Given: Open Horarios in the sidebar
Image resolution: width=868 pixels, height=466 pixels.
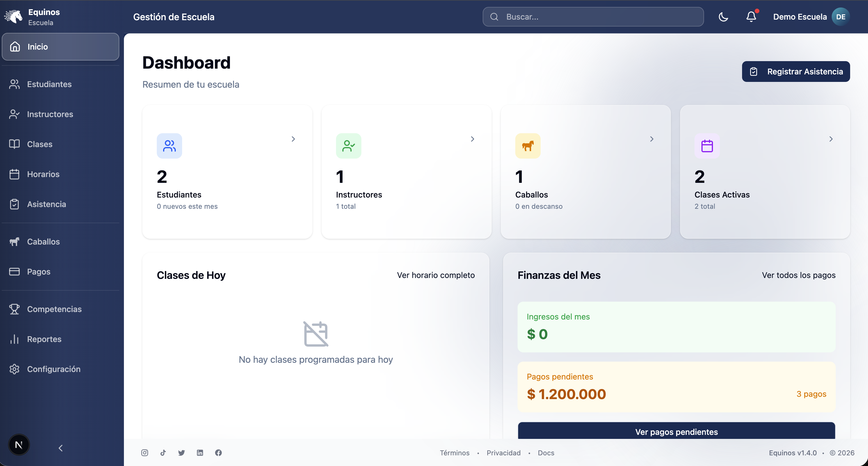Looking at the screenshot, I should tap(43, 174).
